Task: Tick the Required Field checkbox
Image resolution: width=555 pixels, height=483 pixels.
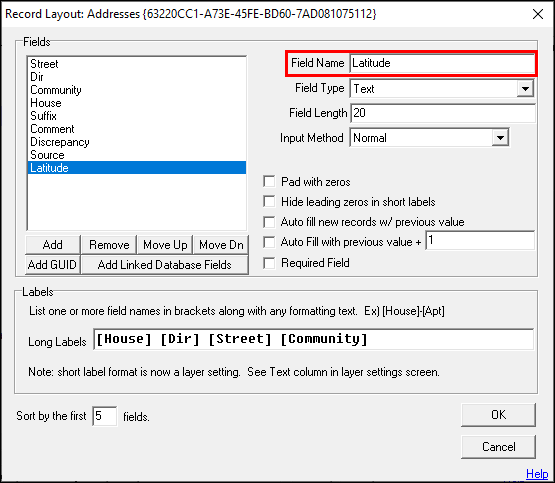Action: coord(269,263)
